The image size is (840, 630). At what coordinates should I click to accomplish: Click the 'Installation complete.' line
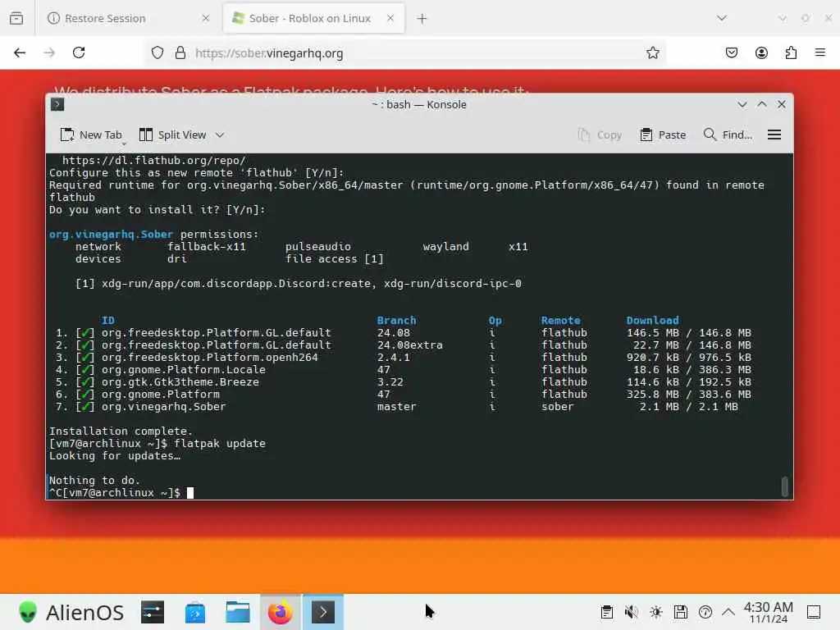click(121, 431)
